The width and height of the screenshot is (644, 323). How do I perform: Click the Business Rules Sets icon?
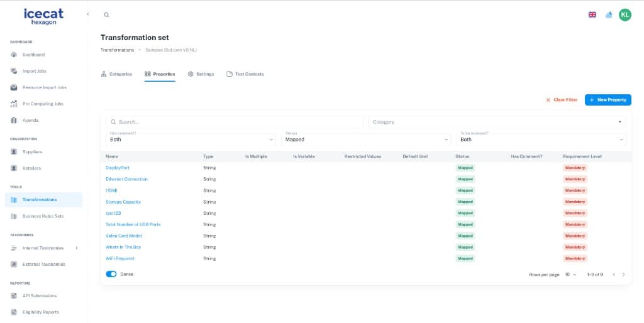[14, 216]
